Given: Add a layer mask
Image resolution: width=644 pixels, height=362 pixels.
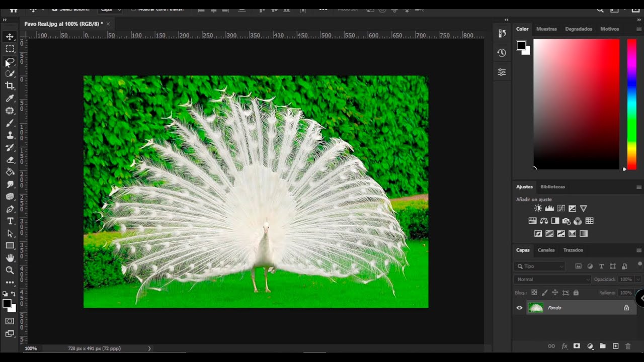Looking at the screenshot, I should [x=577, y=346].
